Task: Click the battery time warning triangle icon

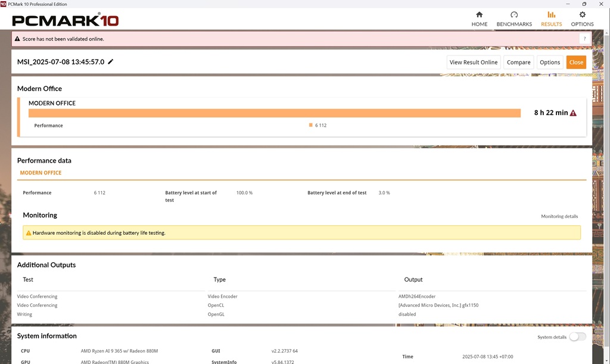Action: click(573, 113)
